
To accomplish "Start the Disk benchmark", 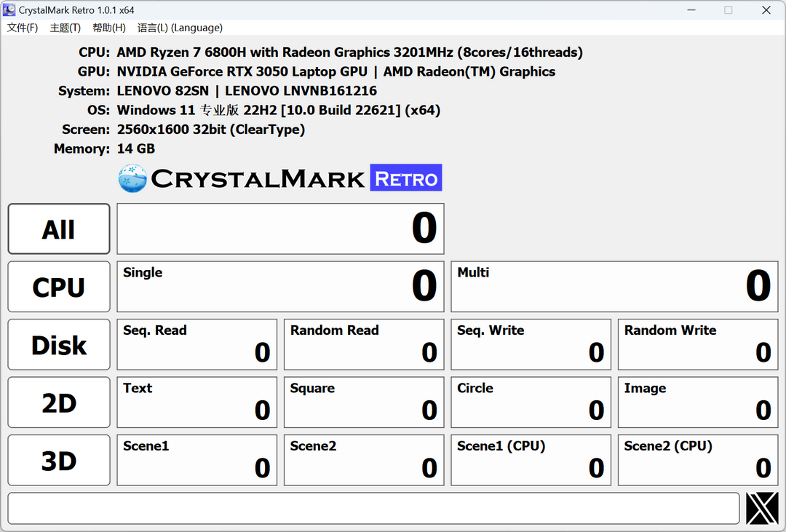I will tap(58, 344).
